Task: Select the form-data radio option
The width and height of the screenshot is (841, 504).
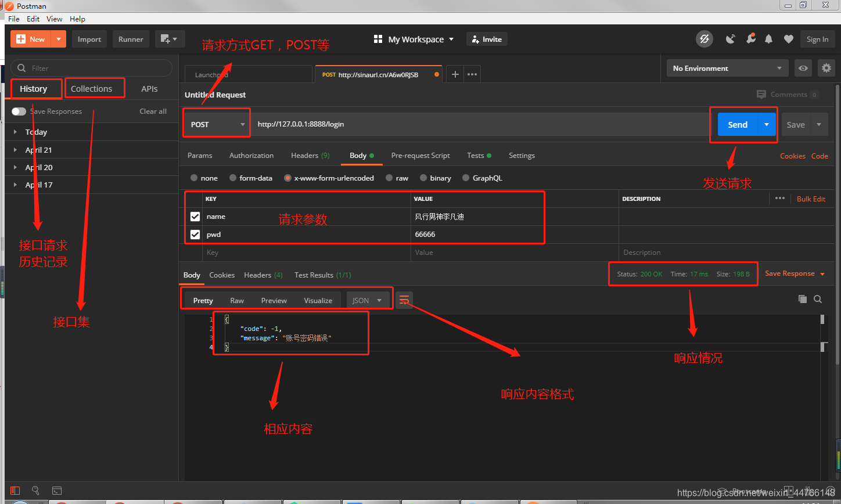Action: click(x=233, y=178)
